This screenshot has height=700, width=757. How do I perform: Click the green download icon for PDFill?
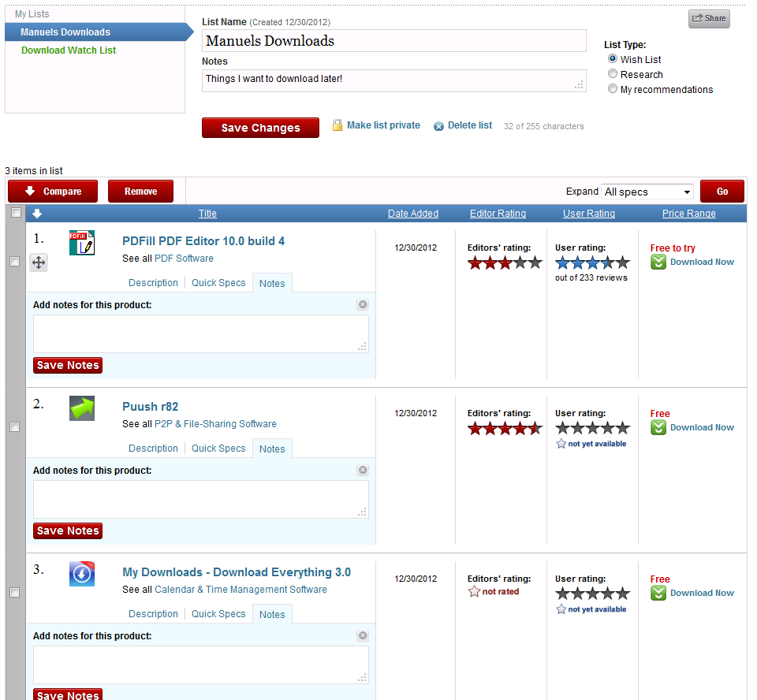click(x=658, y=262)
